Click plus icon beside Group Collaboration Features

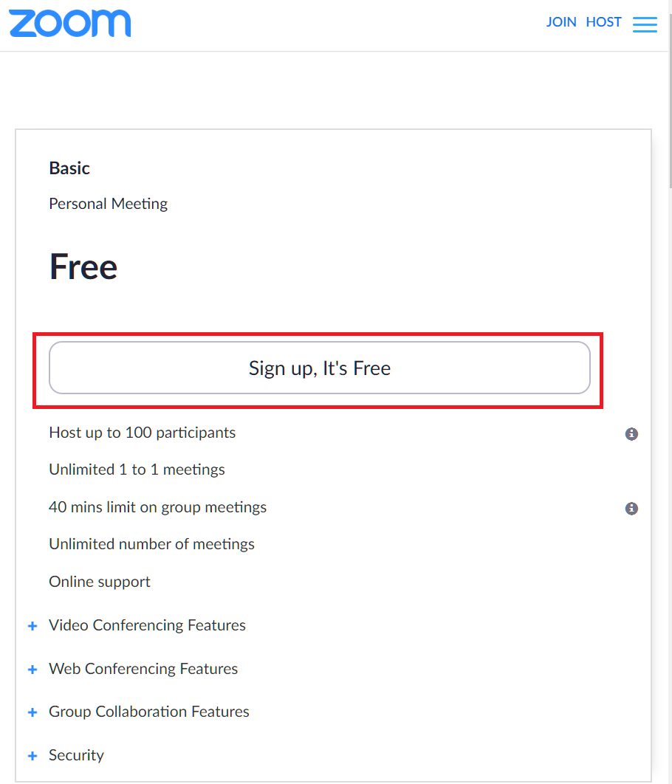pos(32,712)
